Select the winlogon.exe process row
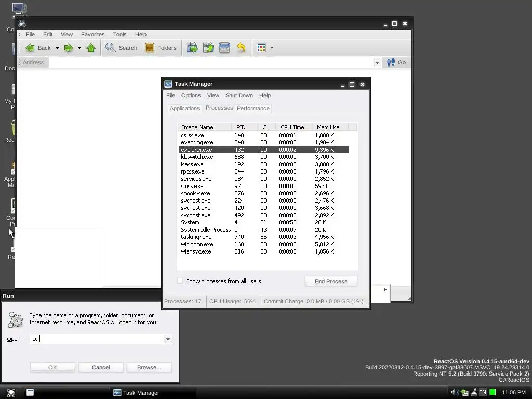 263,244
